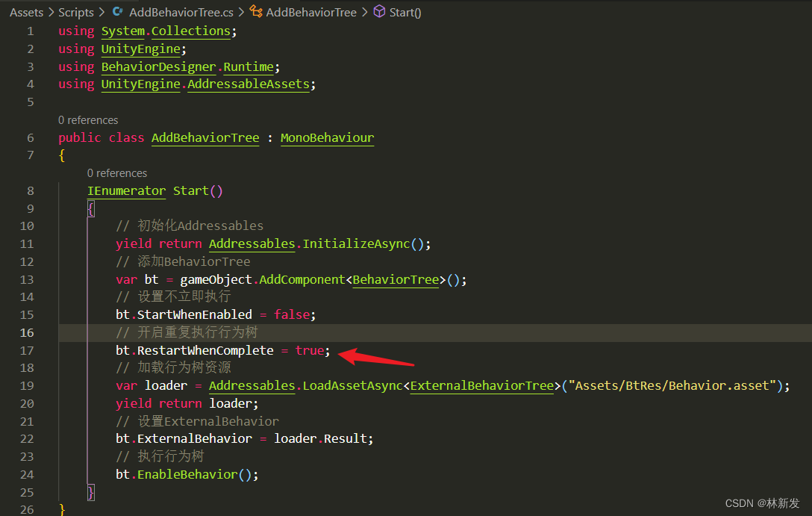
Task: Click the AddBehaviorTree class name on line 6
Action: coord(205,138)
